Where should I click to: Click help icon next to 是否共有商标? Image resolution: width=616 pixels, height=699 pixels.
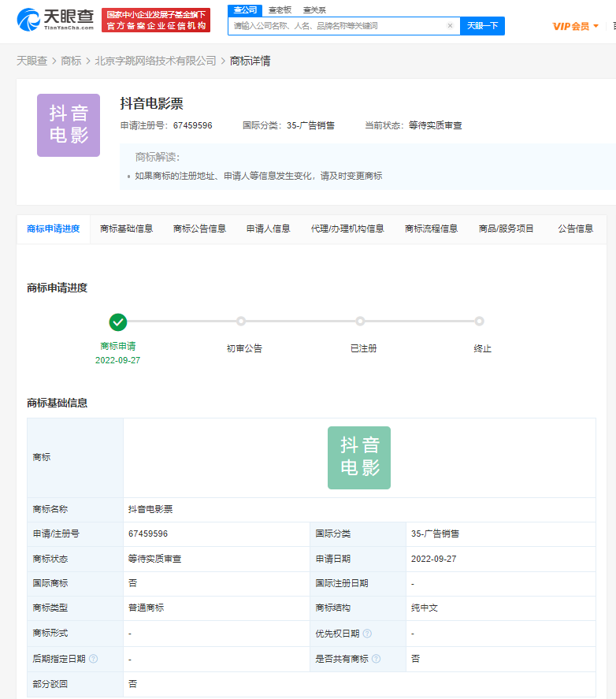tap(376, 659)
